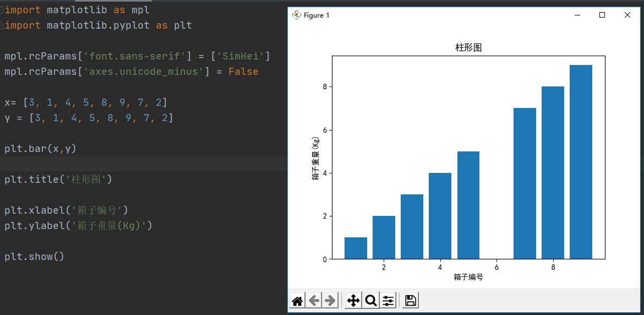Maximize the Figure 1 window

[x=602, y=15]
